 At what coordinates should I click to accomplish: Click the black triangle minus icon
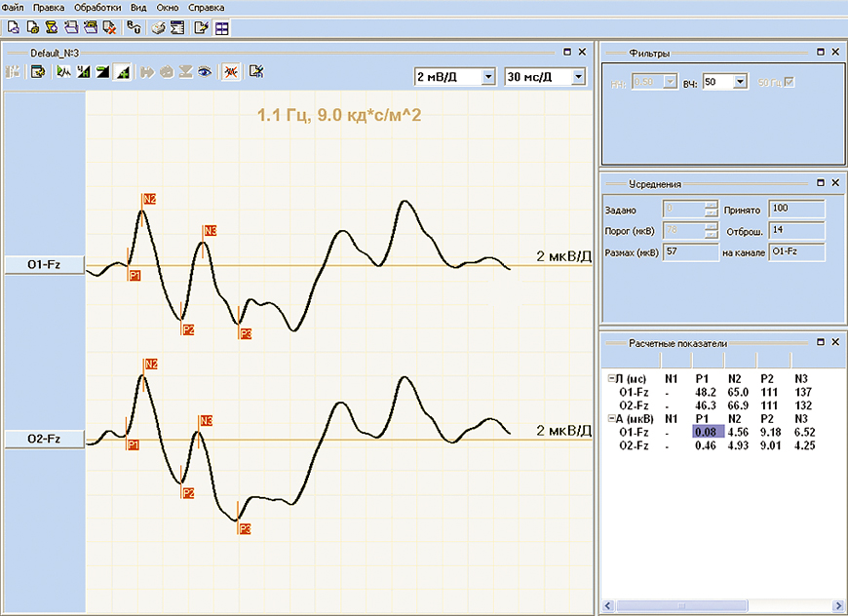click(102, 72)
